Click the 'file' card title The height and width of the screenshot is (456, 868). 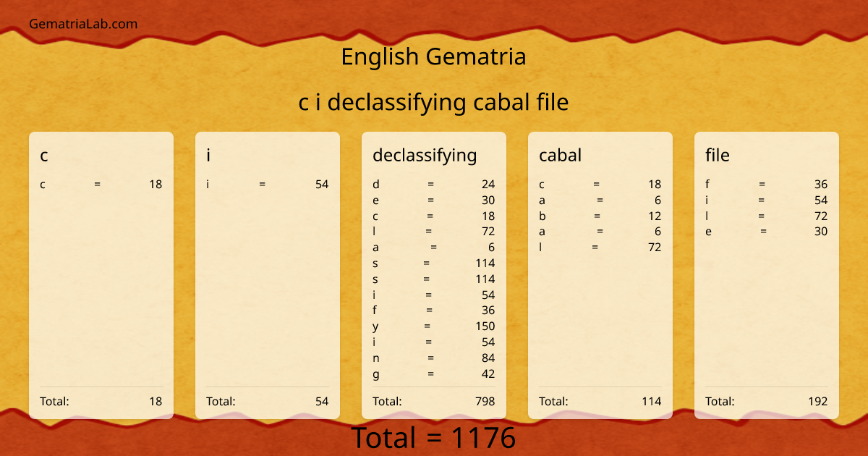pyautogui.click(x=718, y=155)
